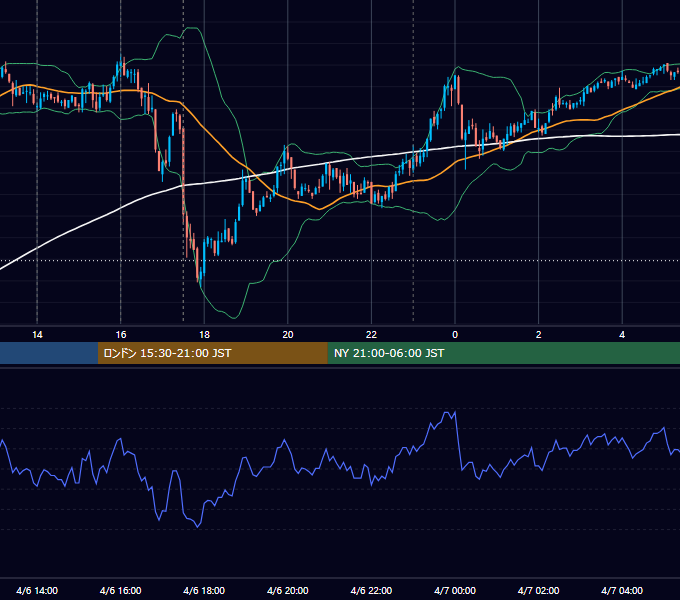Click the 4/6 16:00 time label
This screenshot has width=680, height=600.
[121, 590]
